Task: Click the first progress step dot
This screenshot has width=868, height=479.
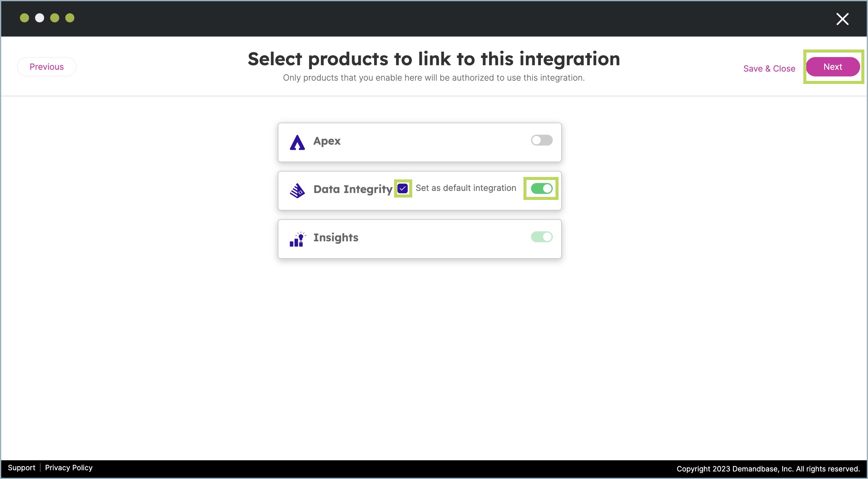Action: (x=24, y=18)
